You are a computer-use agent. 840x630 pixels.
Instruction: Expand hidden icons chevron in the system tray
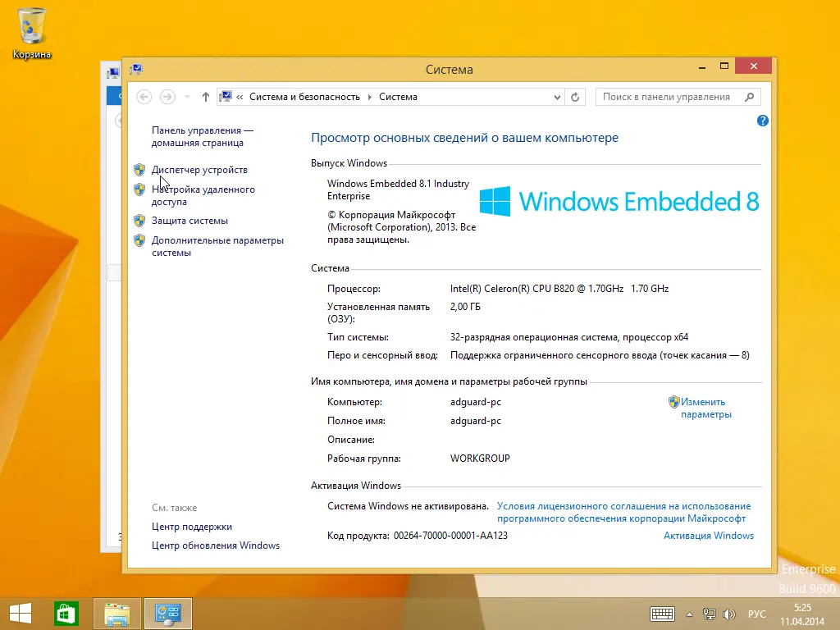coord(688,614)
